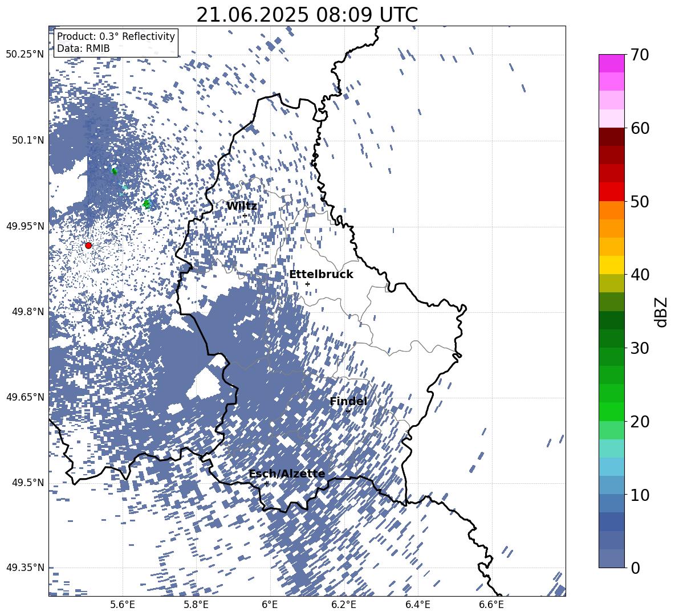The width and height of the screenshot is (675, 616).
Task: Click the Wiltz location cross marker
Action: tap(245, 215)
